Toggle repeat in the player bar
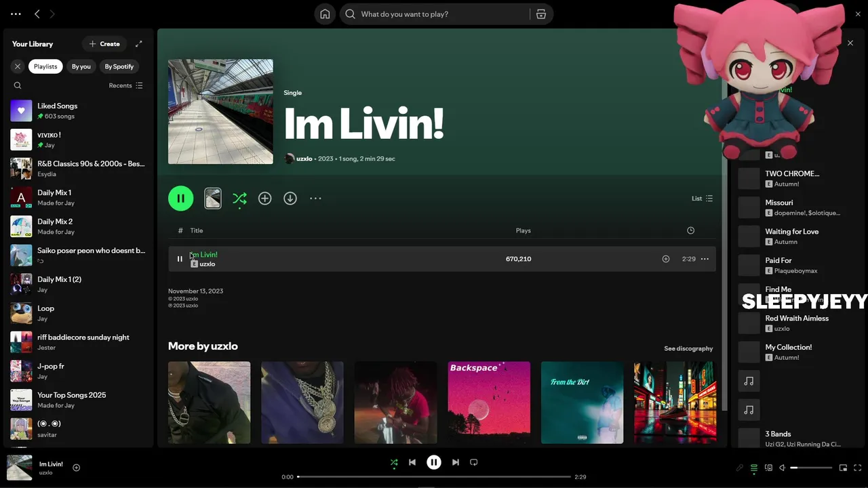Image resolution: width=868 pixels, height=488 pixels. [x=474, y=462]
